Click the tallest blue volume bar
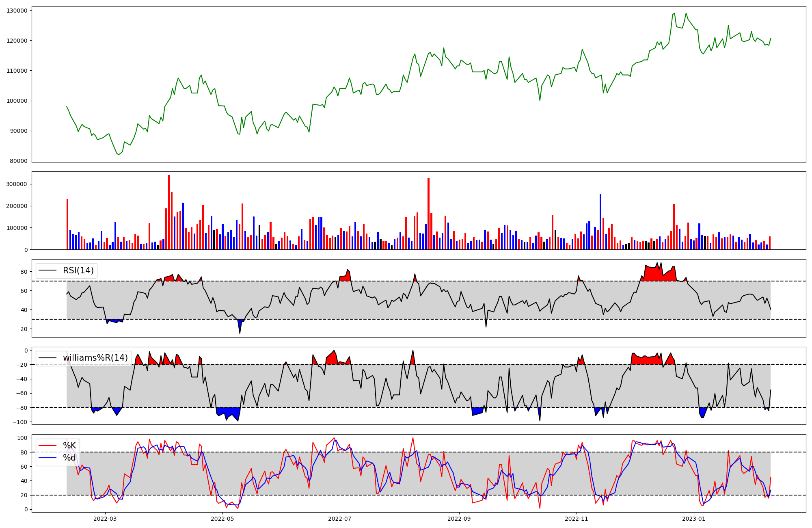Screen dimensions: 812x528 (600, 221)
